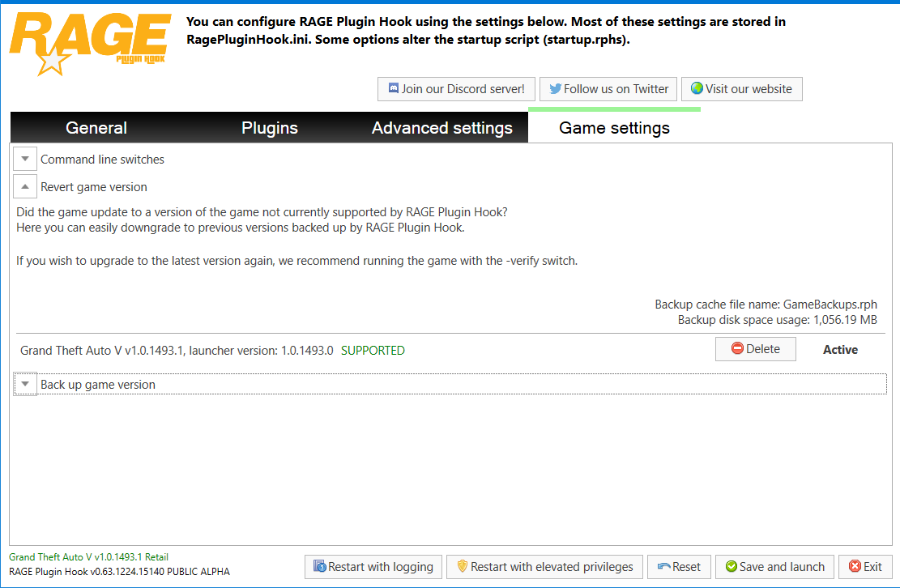Image resolution: width=900 pixels, height=588 pixels.
Task: Click the green SUPPORTED status text
Action: point(373,351)
